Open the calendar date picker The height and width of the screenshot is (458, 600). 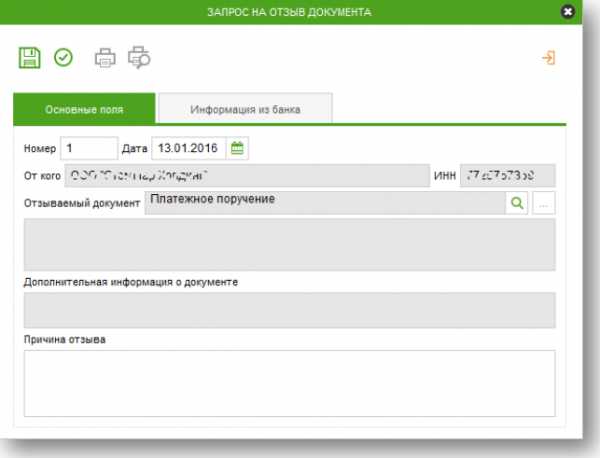click(238, 148)
